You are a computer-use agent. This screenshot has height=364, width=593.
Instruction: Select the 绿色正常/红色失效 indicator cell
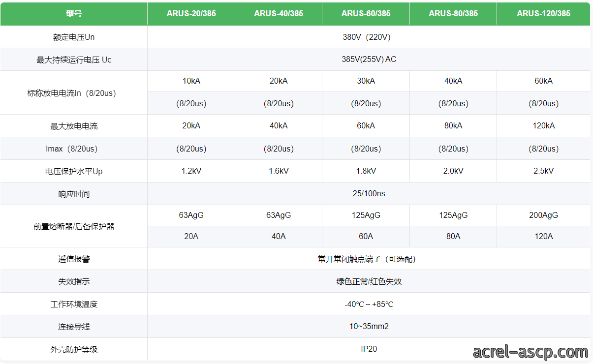(x=369, y=281)
